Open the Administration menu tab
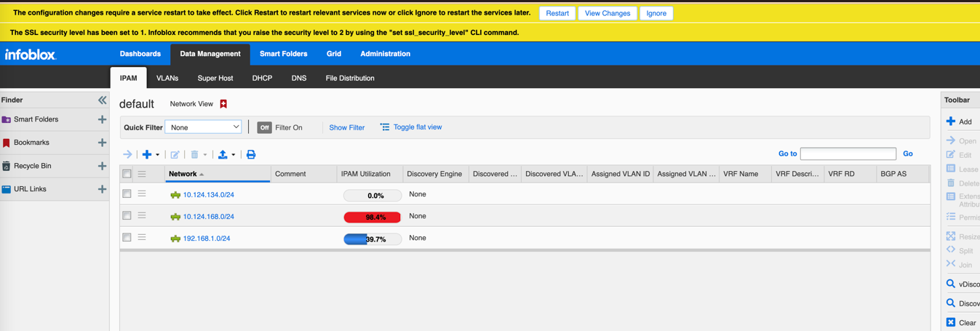The width and height of the screenshot is (980, 331). pyautogui.click(x=385, y=54)
